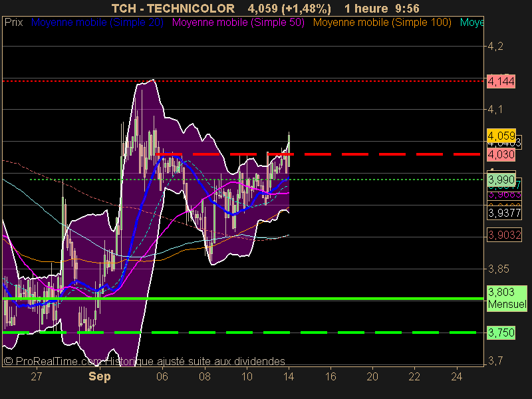Image resolution: width=532 pixels, height=399 pixels.
Task: Select 'Moyenne mobile (Simple 50)' legend
Action: click(238, 23)
